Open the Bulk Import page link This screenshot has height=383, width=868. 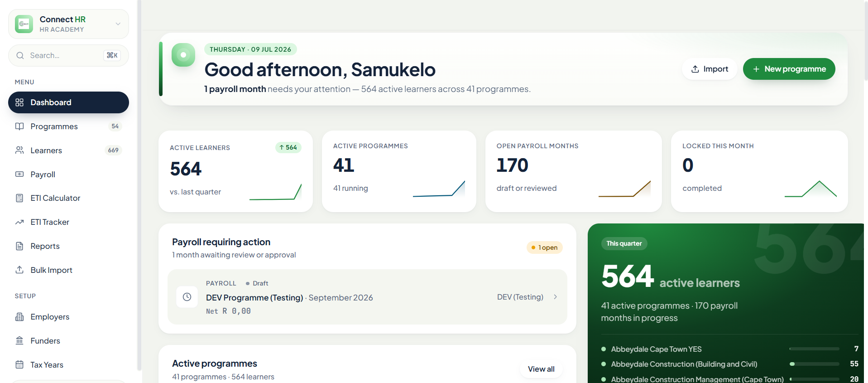(68, 270)
